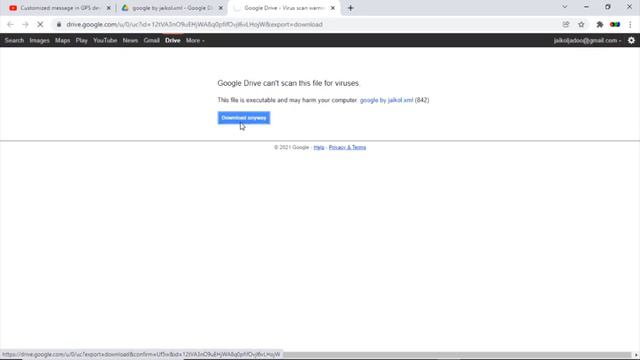
Task: View site information lock icon
Action: (x=59, y=24)
